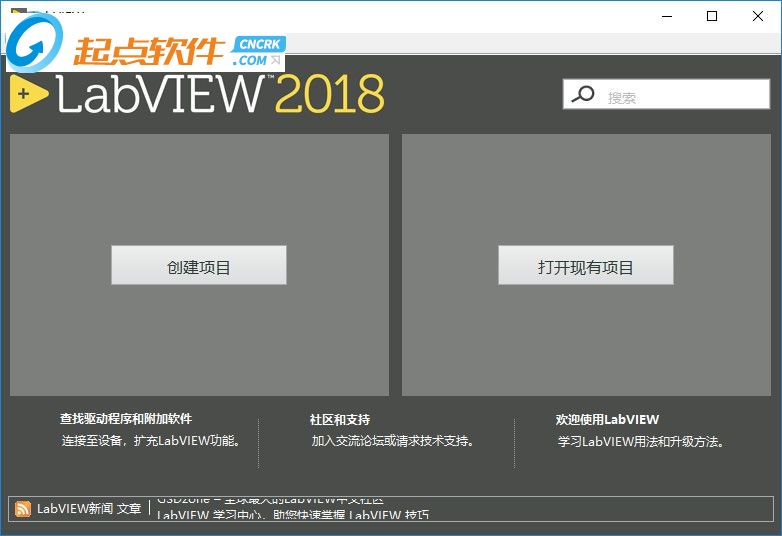
Task: Minimize the LabVIEW window
Action: [x=667, y=16]
